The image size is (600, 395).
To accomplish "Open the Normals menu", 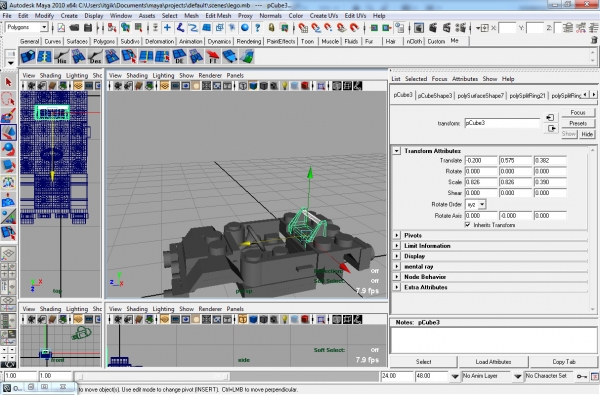I will pos(270,16).
